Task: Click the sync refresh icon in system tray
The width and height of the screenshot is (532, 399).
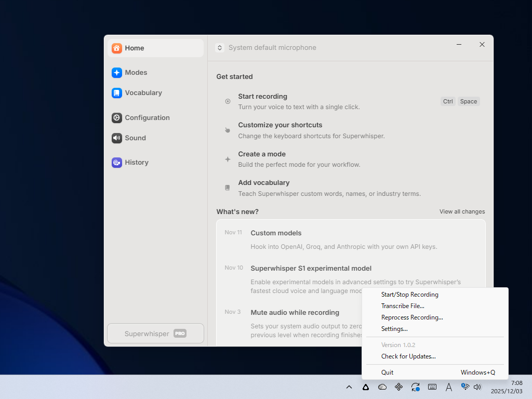Action: (x=415, y=387)
